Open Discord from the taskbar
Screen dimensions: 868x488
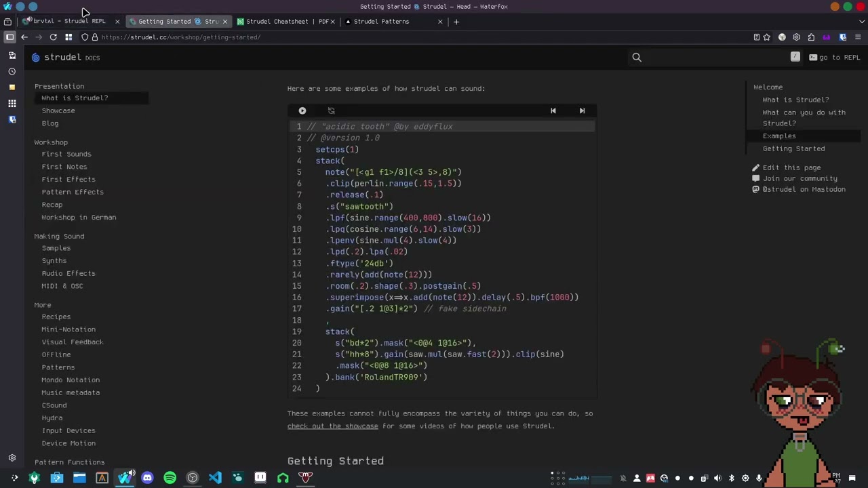(x=147, y=478)
